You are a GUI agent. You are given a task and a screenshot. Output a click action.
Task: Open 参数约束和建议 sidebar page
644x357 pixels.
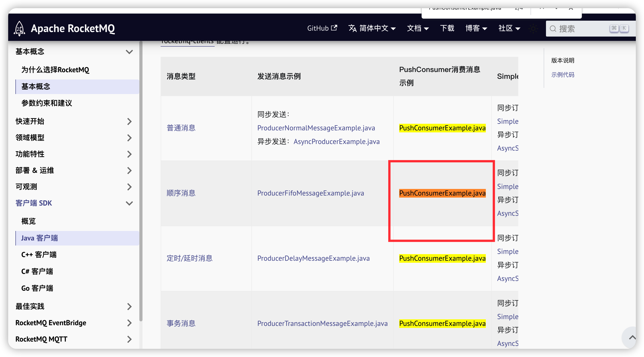pyautogui.click(x=47, y=103)
